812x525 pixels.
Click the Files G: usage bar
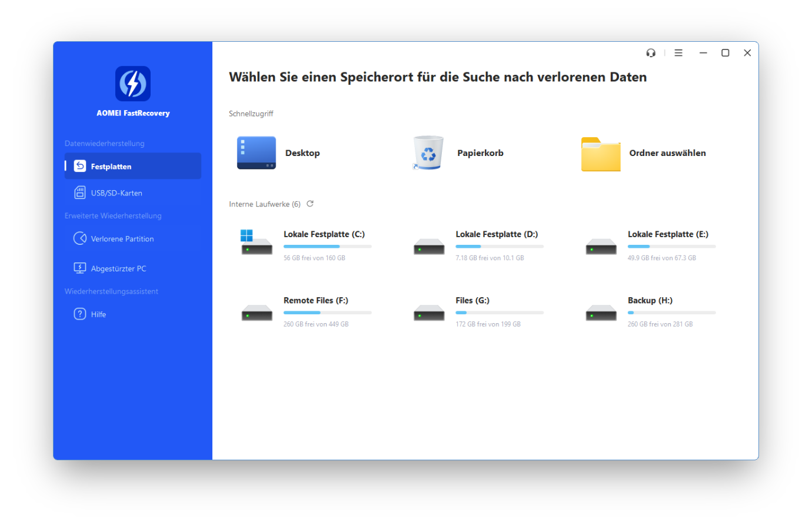[500, 313]
